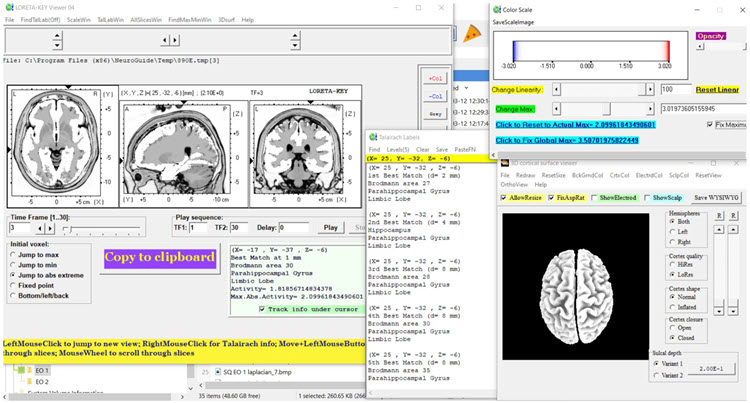Open Levels(5) in Talairach Labels menu
Image resolution: width=750 pixels, height=403 pixels.
pyautogui.click(x=399, y=149)
